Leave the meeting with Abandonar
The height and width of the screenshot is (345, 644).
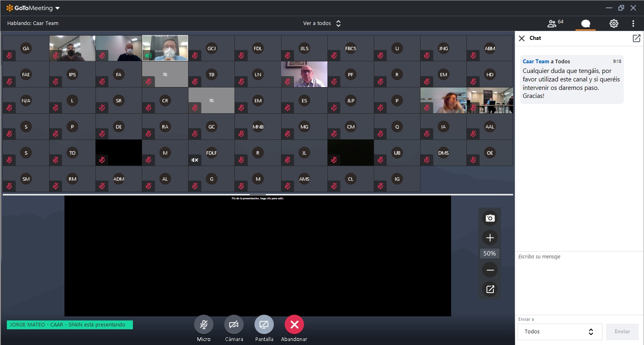click(294, 324)
